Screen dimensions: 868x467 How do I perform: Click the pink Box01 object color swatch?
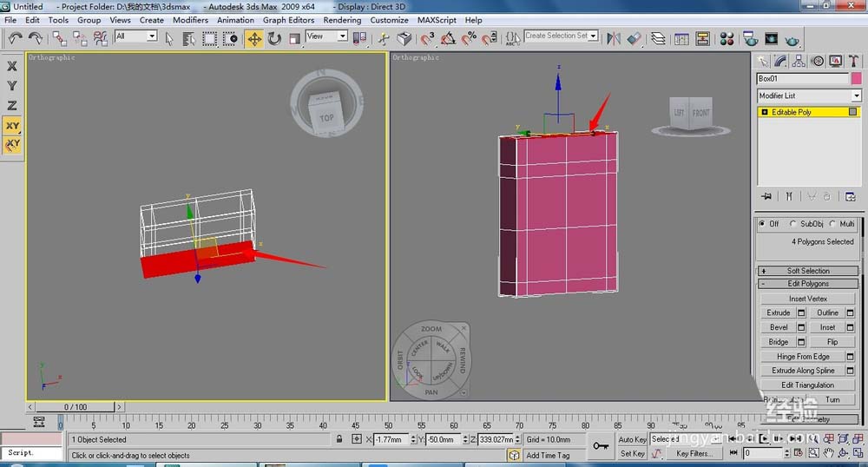[x=857, y=79]
